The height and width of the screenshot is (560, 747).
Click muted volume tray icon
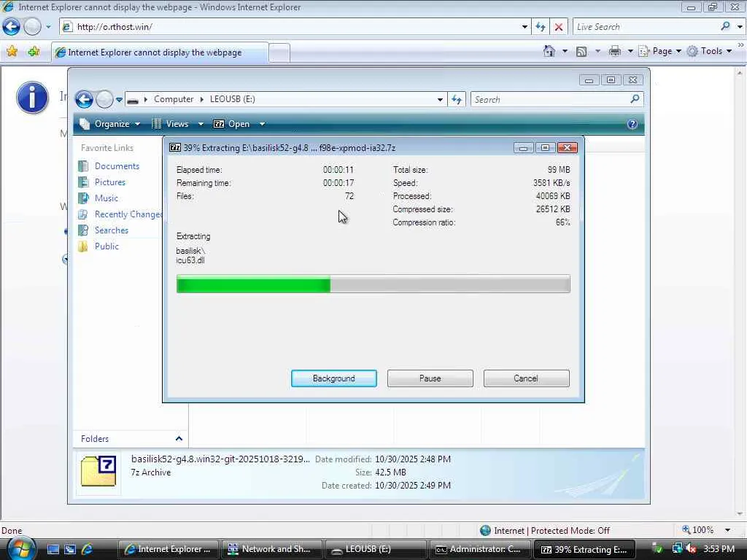point(691,548)
